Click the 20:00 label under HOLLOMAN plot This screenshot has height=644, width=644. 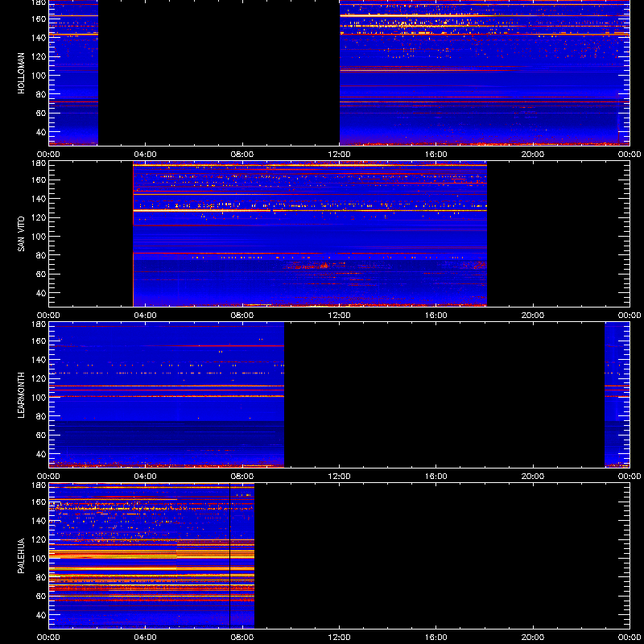[x=533, y=155]
